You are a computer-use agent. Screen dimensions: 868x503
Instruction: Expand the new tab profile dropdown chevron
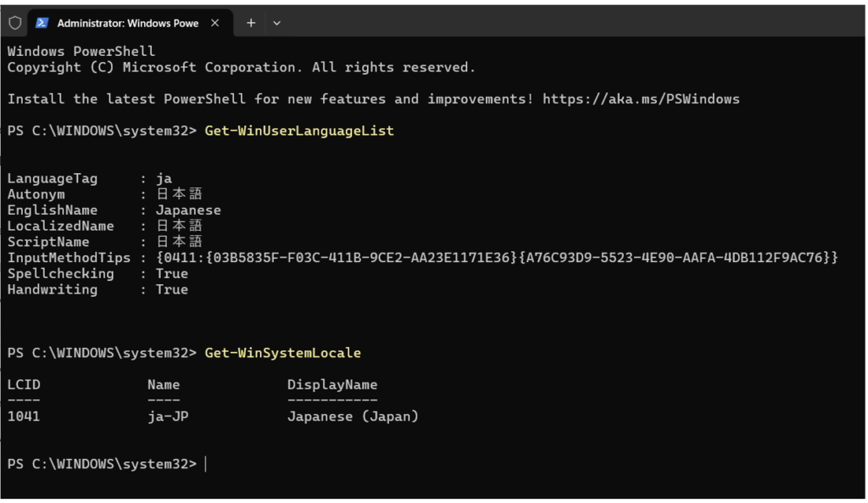[x=276, y=23]
